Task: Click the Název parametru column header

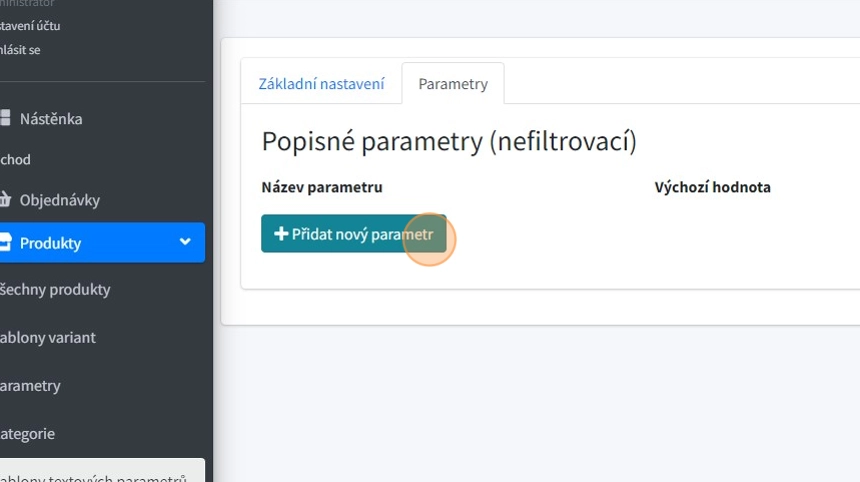Action: (x=322, y=187)
